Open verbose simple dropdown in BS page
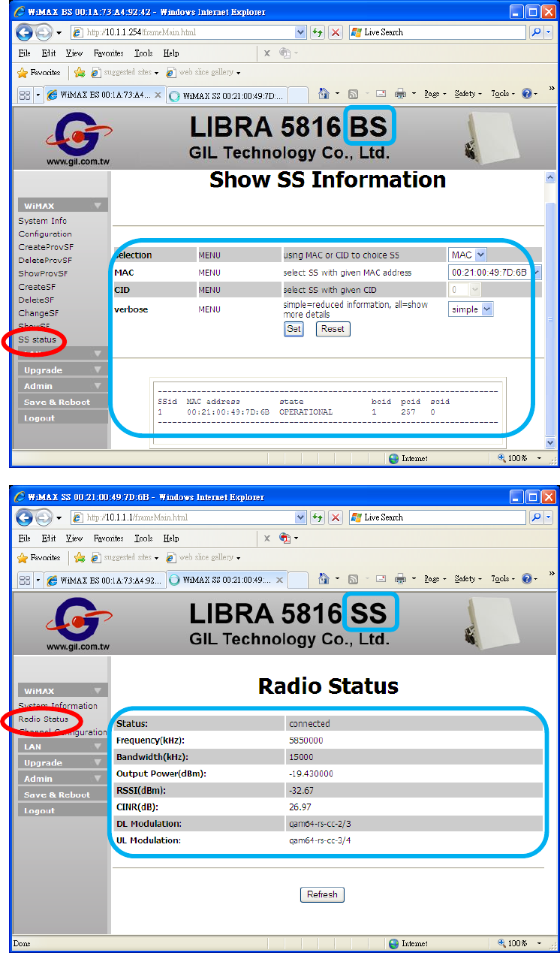The image size is (560, 953). (471, 309)
